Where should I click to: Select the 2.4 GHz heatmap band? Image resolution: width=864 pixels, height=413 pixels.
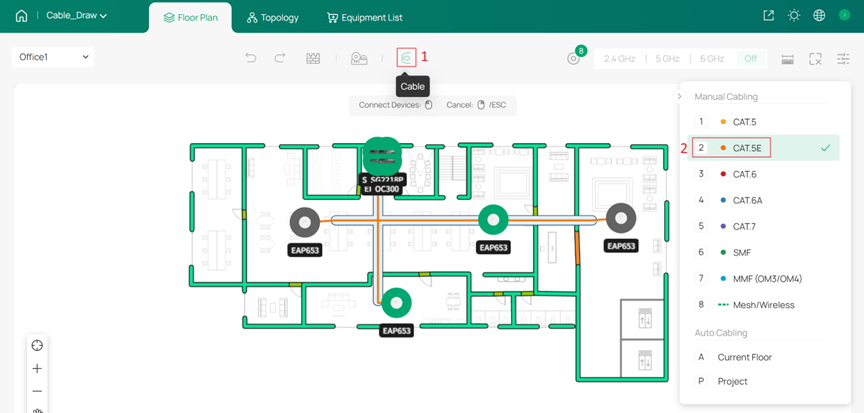pos(621,59)
